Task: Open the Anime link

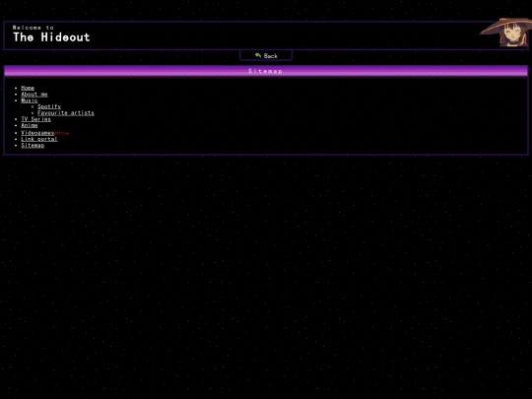Action: coord(30,125)
